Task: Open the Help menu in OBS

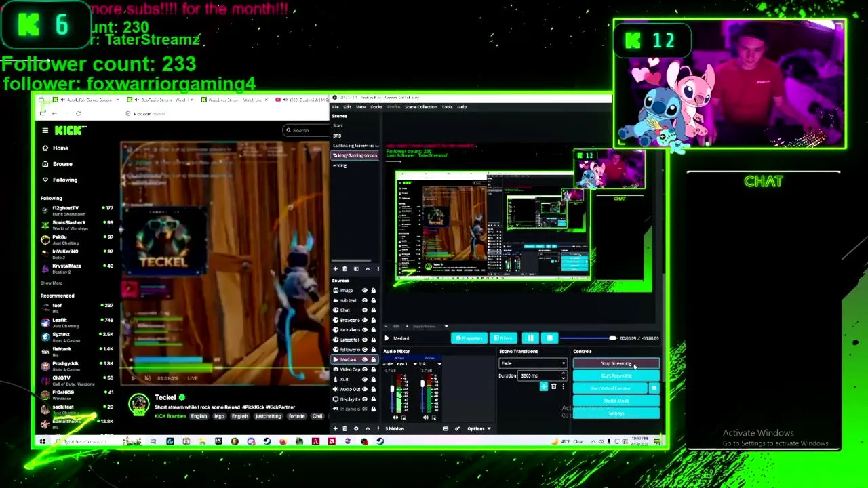Action: coord(462,107)
